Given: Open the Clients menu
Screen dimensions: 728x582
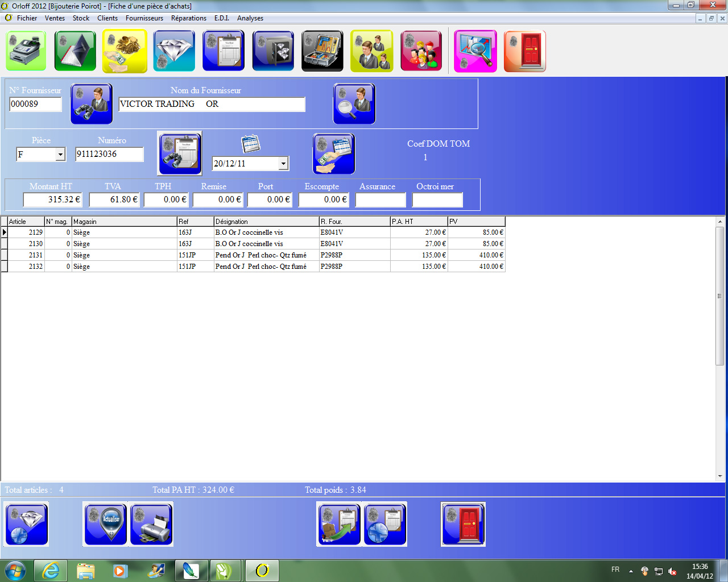Looking at the screenshot, I should (x=107, y=18).
